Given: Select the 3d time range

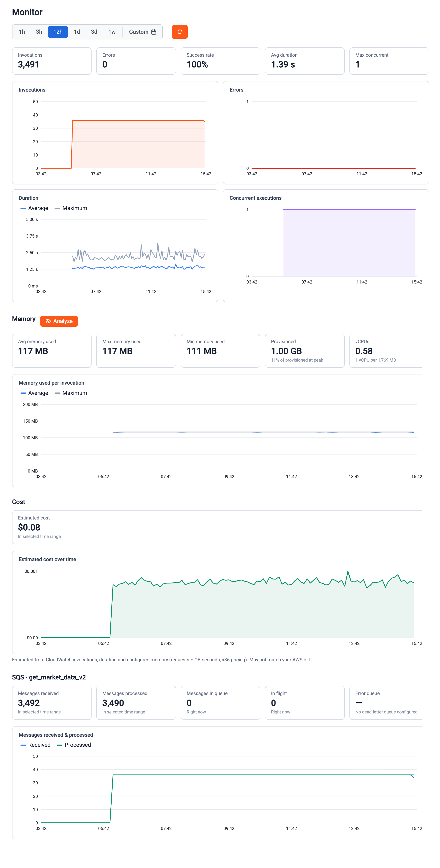Looking at the screenshot, I should [x=94, y=32].
